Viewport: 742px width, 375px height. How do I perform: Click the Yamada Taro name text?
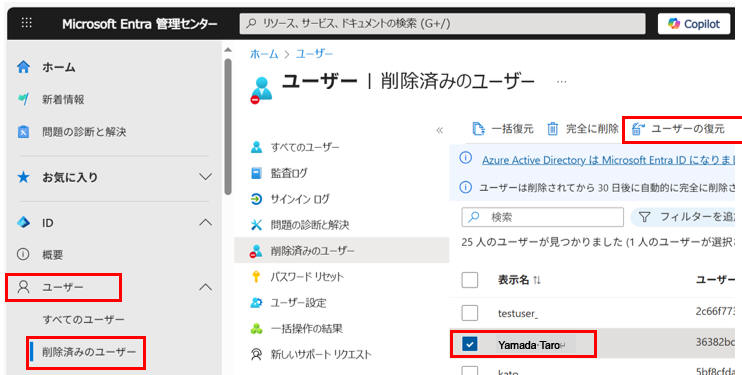(529, 345)
